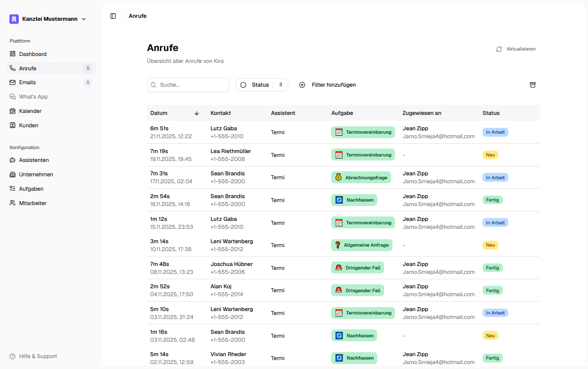588x369 pixels.
Task: Click Nachfassen tag in the 16.11.2025 row
Action: [354, 200]
